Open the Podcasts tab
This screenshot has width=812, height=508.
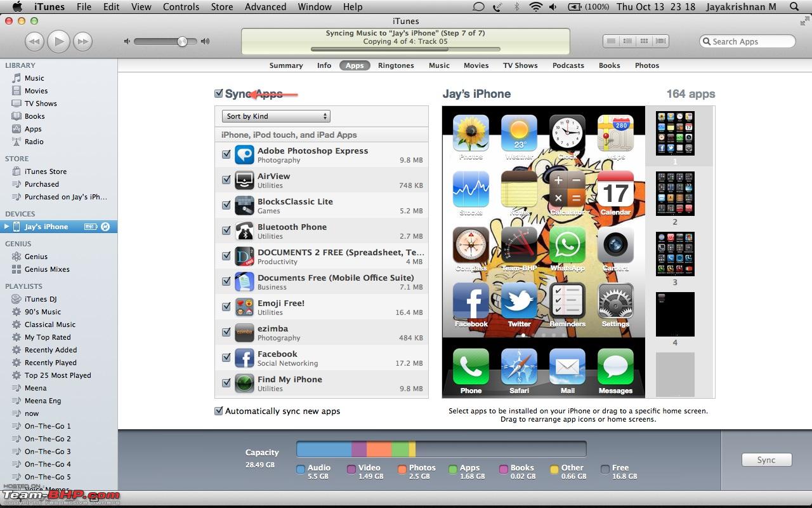click(x=568, y=65)
